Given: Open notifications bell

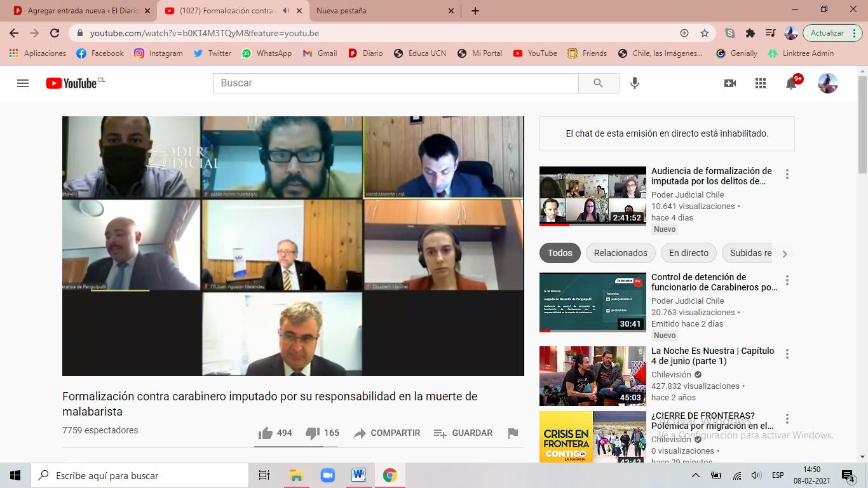Looking at the screenshot, I should [x=791, y=83].
